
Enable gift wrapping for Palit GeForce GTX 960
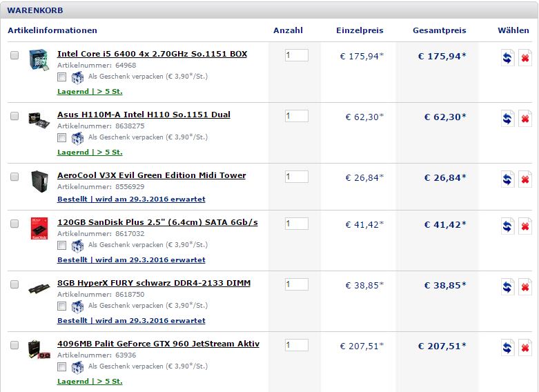click(x=62, y=367)
